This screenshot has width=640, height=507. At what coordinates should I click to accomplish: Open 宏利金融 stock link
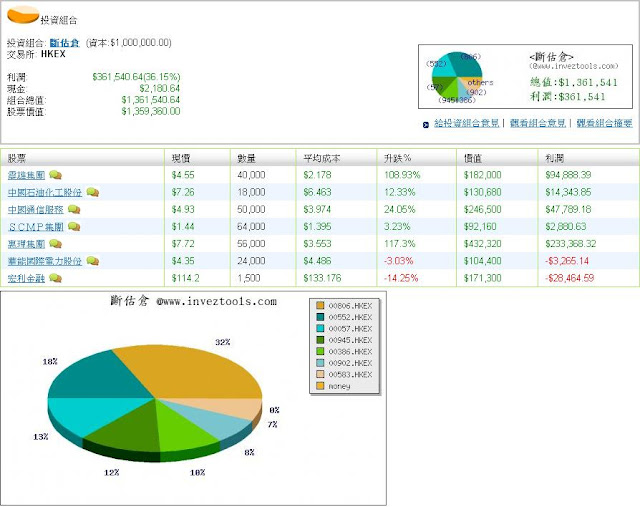pos(26,278)
